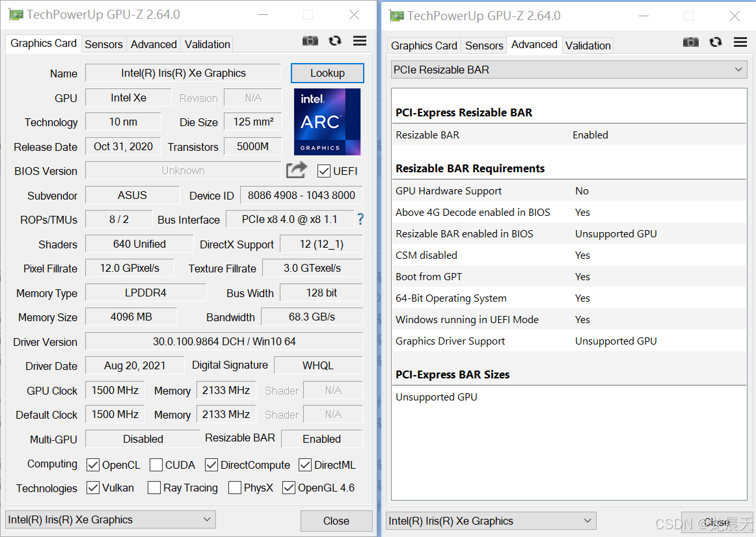Toggle the Vulkan checkbox

pyautogui.click(x=93, y=488)
